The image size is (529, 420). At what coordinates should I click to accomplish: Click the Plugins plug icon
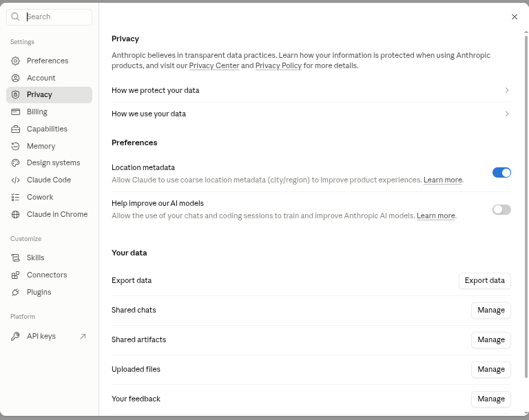pyautogui.click(x=16, y=292)
